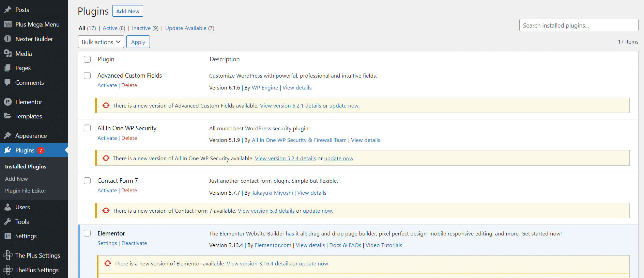
Task: Sort by the Plugin column header
Action: click(106, 59)
